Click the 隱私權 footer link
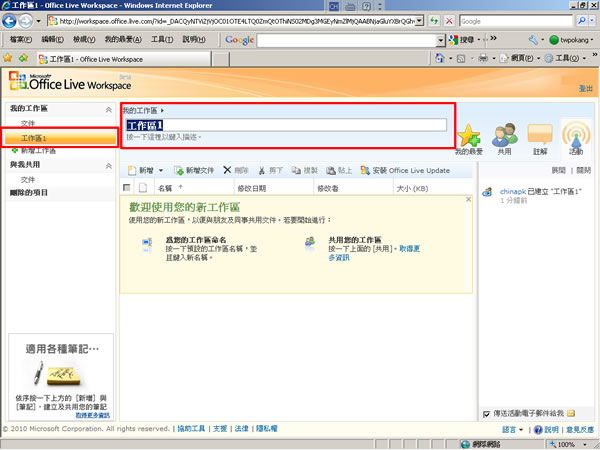This screenshot has height=450, width=600. (267, 429)
